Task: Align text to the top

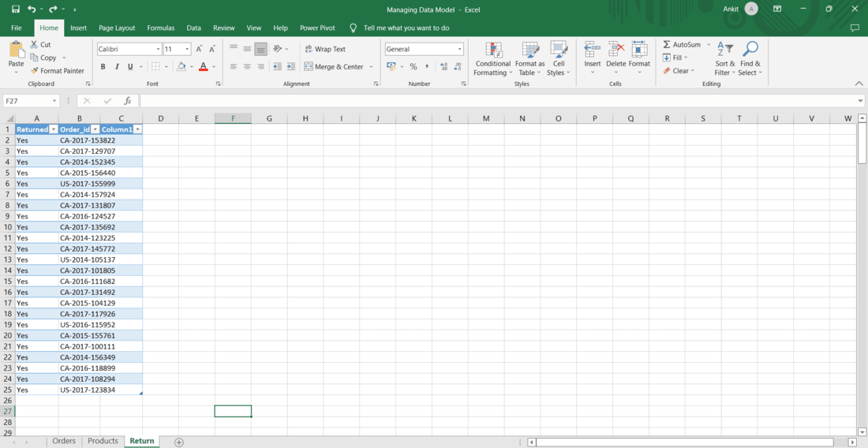Action: [234, 49]
